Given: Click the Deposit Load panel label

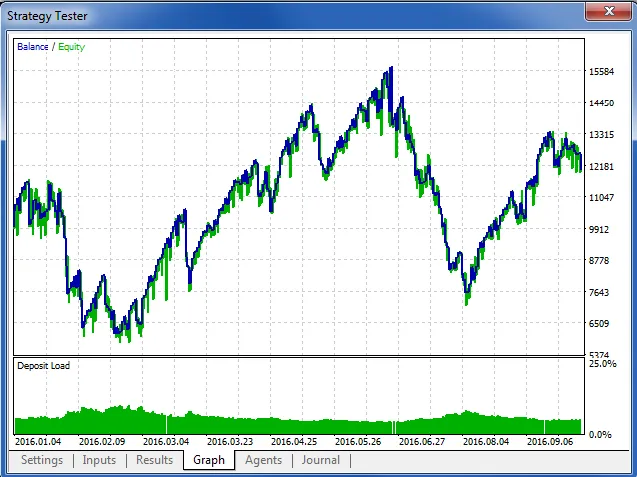Looking at the screenshot, I should point(43,366).
